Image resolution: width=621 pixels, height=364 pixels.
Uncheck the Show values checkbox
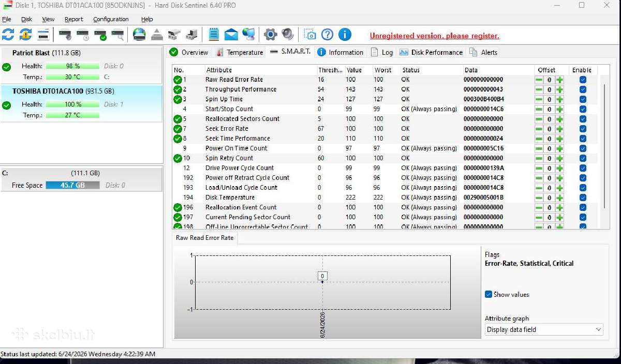(488, 294)
